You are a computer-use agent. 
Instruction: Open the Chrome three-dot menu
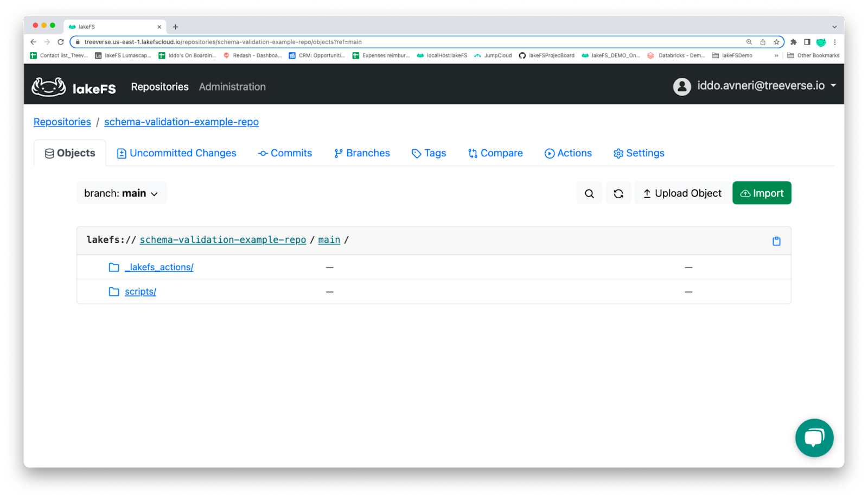(x=835, y=42)
